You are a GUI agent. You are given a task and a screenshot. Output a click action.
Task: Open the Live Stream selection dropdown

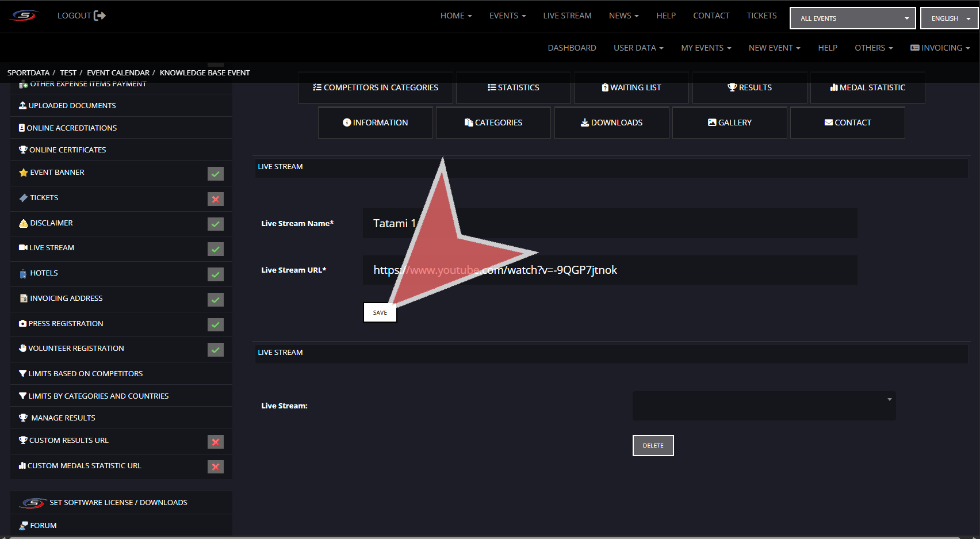764,406
